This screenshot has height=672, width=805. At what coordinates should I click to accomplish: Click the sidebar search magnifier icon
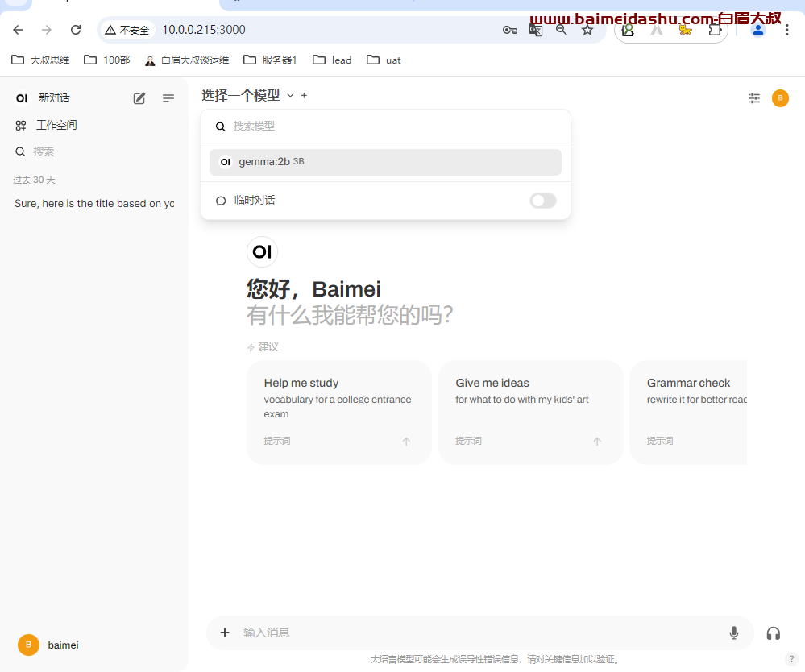pyautogui.click(x=20, y=152)
